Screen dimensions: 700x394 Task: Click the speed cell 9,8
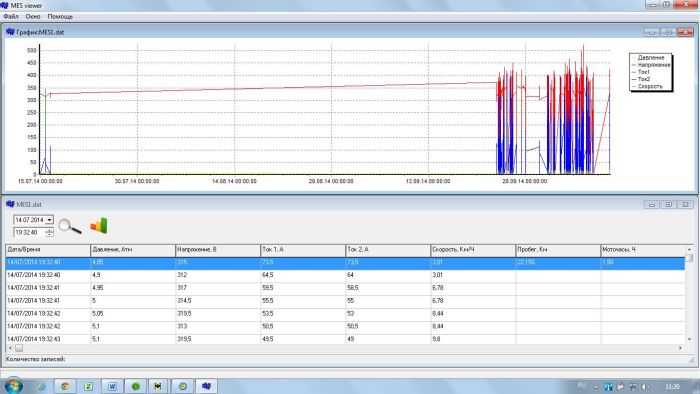pos(473,339)
